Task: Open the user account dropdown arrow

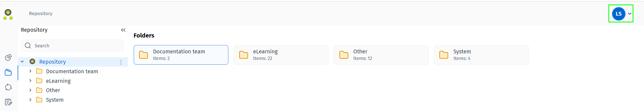Action: point(630,14)
